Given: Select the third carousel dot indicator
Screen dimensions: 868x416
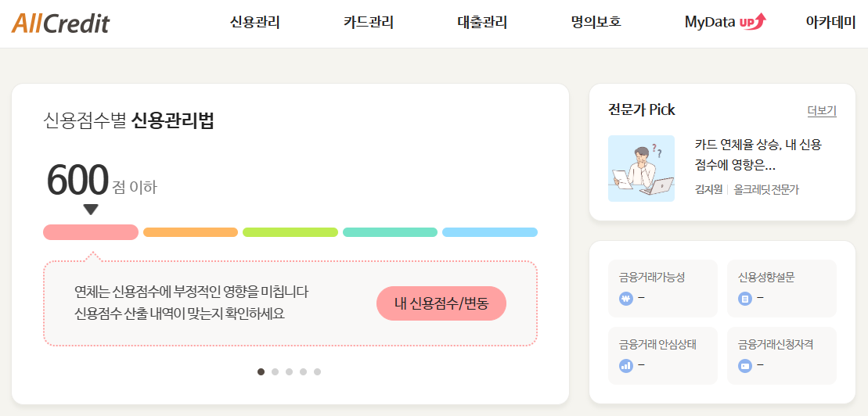Looking at the screenshot, I should [289, 371].
